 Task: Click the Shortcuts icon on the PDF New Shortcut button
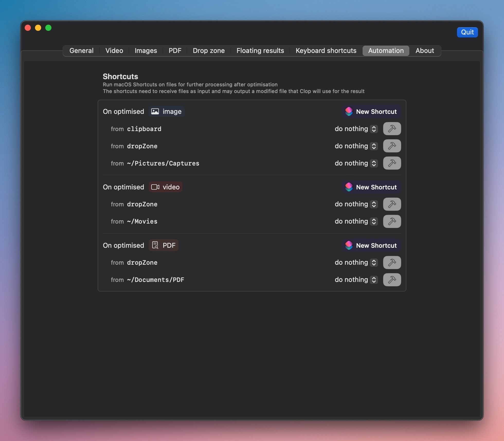pos(349,245)
